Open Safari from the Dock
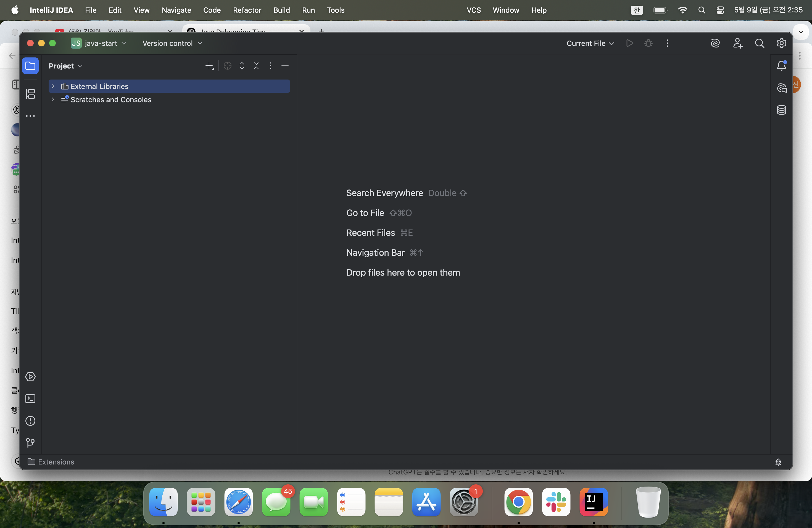The height and width of the screenshot is (528, 812). [238, 502]
